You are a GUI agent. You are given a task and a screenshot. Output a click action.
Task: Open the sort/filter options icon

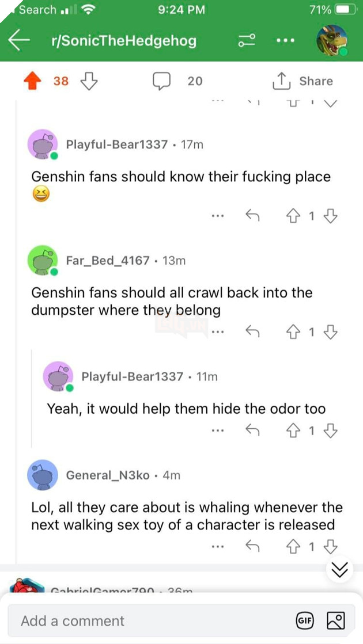(x=246, y=41)
